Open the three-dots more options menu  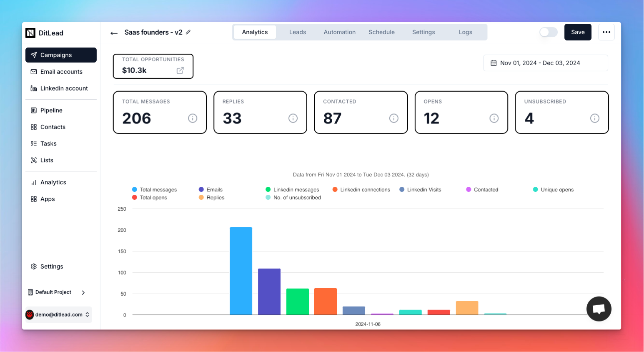tap(606, 32)
